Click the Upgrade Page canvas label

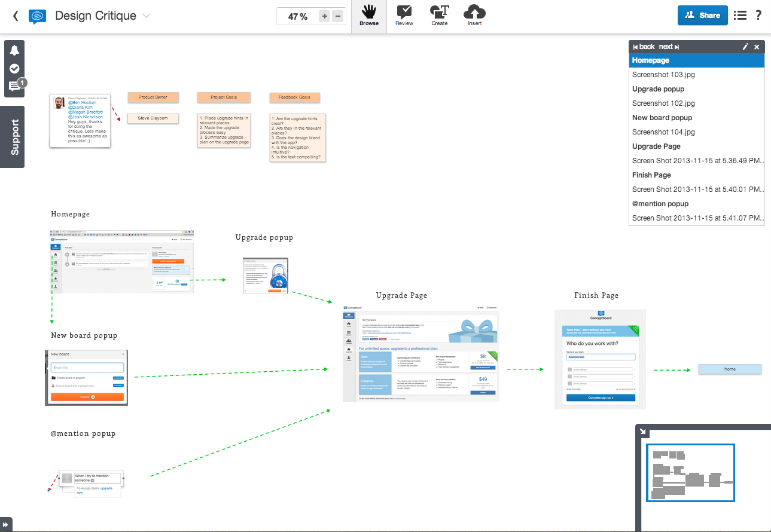tap(401, 295)
